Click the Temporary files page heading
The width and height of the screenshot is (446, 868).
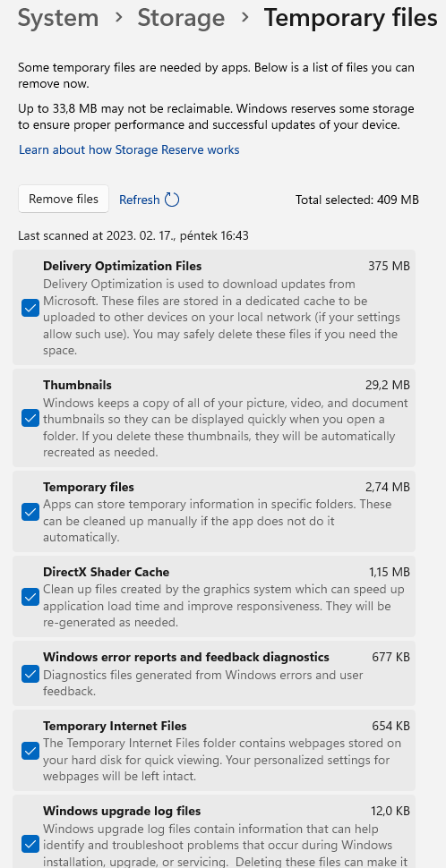(x=351, y=18)
